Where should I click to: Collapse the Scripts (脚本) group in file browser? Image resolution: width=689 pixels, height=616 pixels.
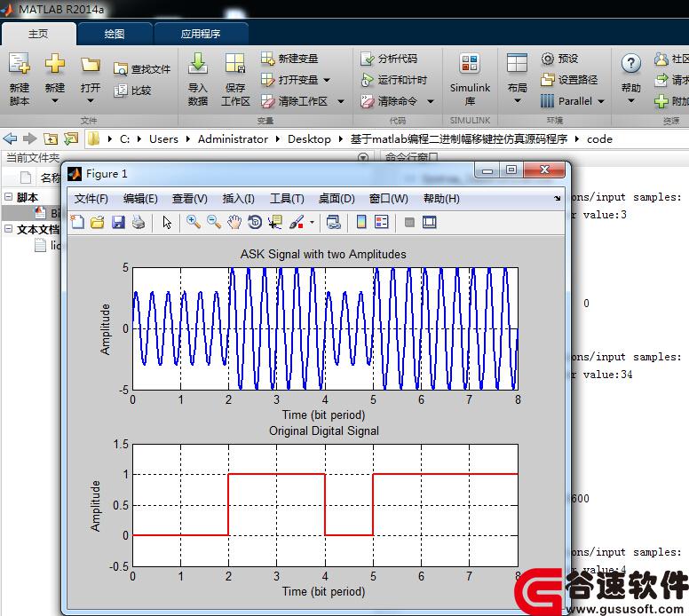[x=8, y=197]
